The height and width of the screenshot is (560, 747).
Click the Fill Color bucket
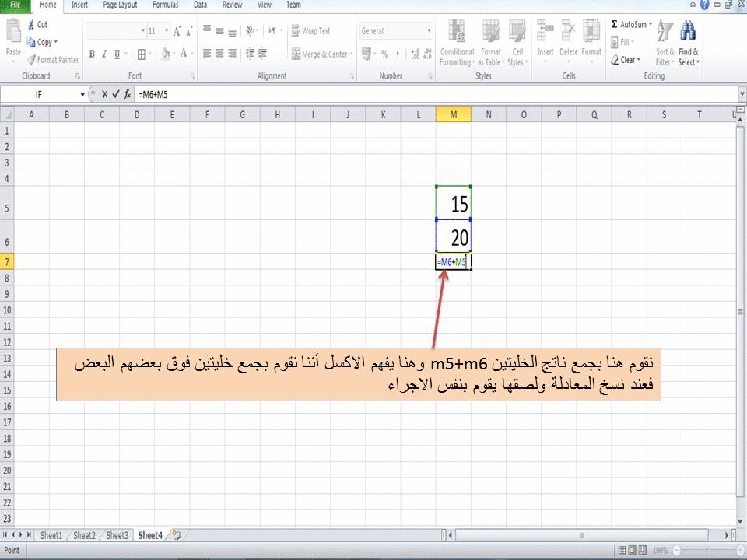[x=165, y=54]
